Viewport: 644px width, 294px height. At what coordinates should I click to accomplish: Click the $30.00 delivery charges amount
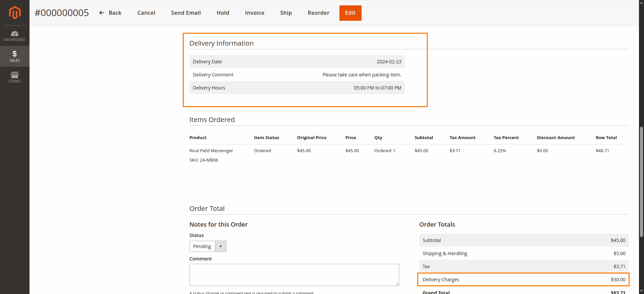618,280
